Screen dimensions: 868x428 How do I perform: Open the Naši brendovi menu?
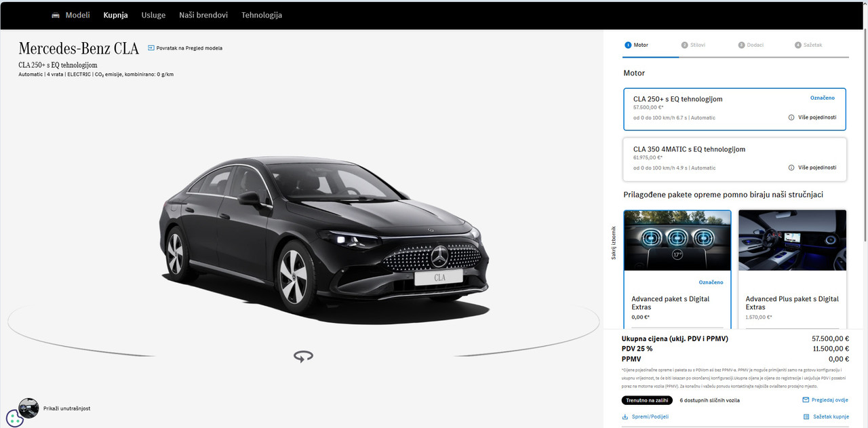[x=203, y=15]
